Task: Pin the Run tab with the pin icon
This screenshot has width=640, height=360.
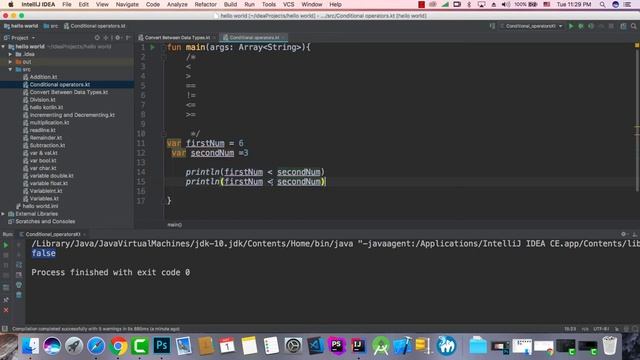Action: (x=6, y=300)
